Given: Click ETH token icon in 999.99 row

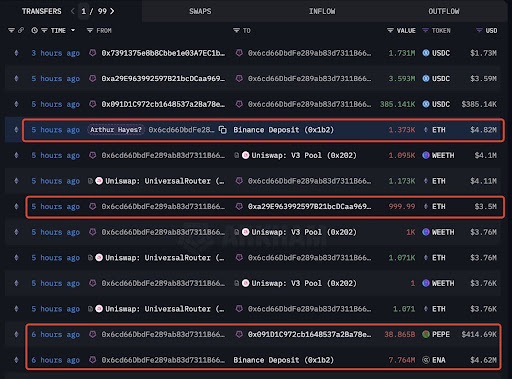Looking at the screenshot, I should 426,207.
